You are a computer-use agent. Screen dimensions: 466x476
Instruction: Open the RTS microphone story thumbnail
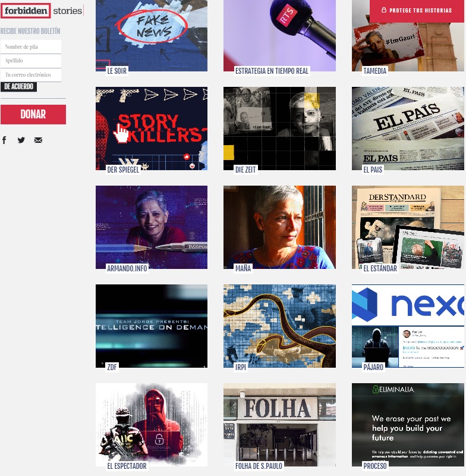(x=279, y=36)
